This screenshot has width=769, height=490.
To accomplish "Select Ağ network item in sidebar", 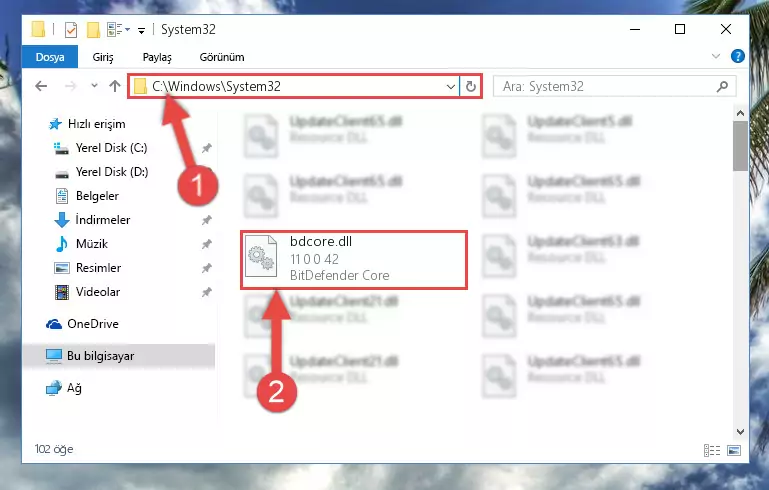I will (x=74, y=388).
